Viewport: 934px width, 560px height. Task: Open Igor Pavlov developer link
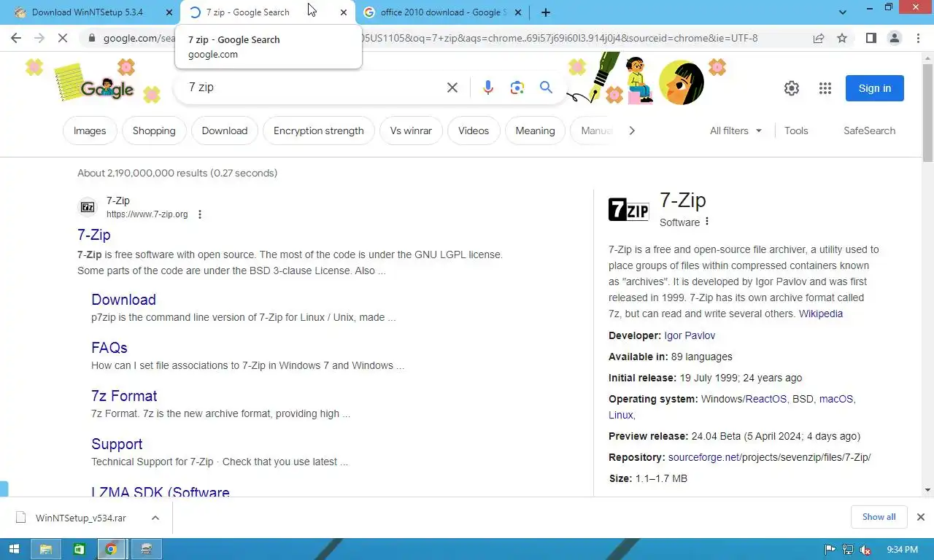pos(690,335)
